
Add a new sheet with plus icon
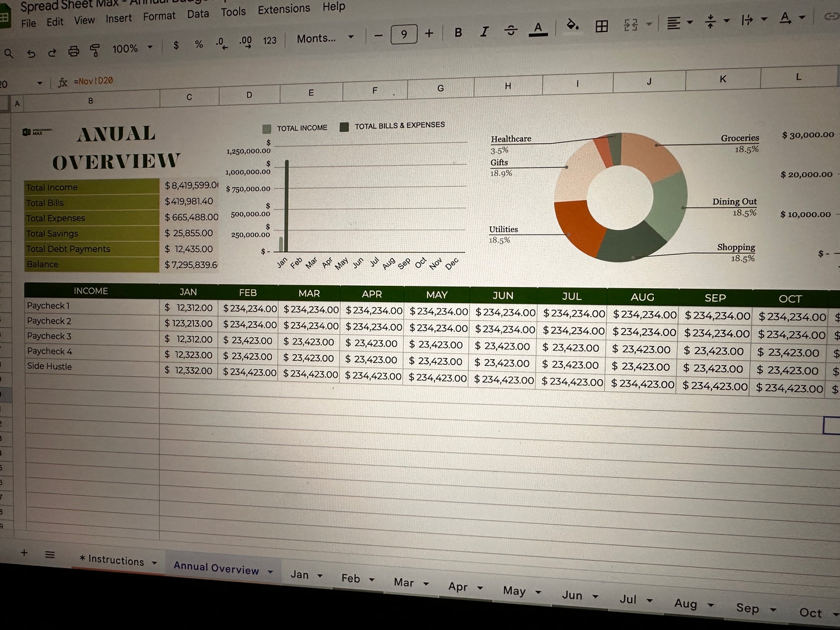[x=24, y=552]
